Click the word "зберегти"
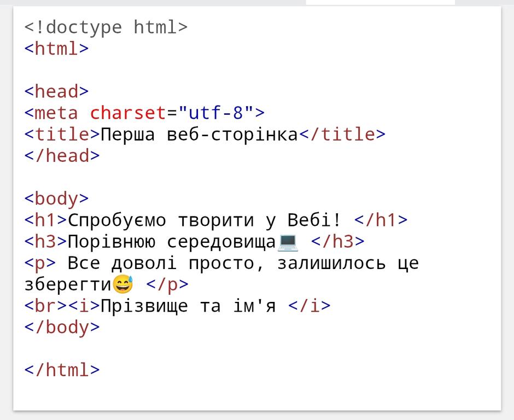514x420 pixels. [x=68, y=285]
